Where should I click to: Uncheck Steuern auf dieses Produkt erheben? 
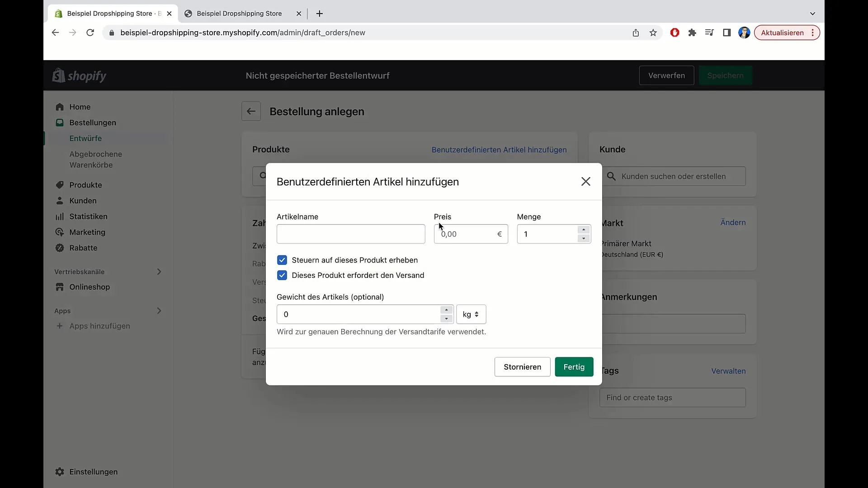click(282, 260)
